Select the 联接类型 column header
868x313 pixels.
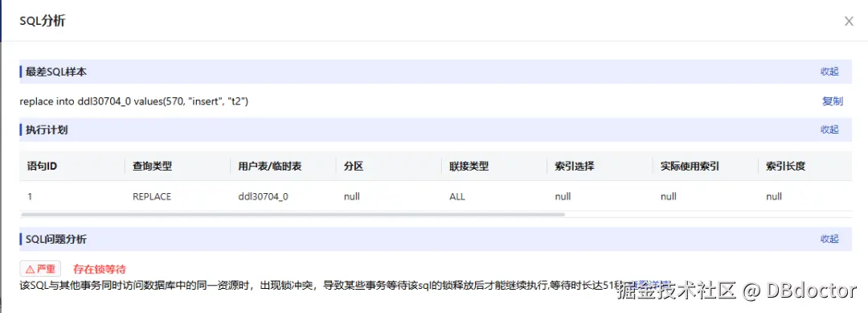click(x=469, y=167)
